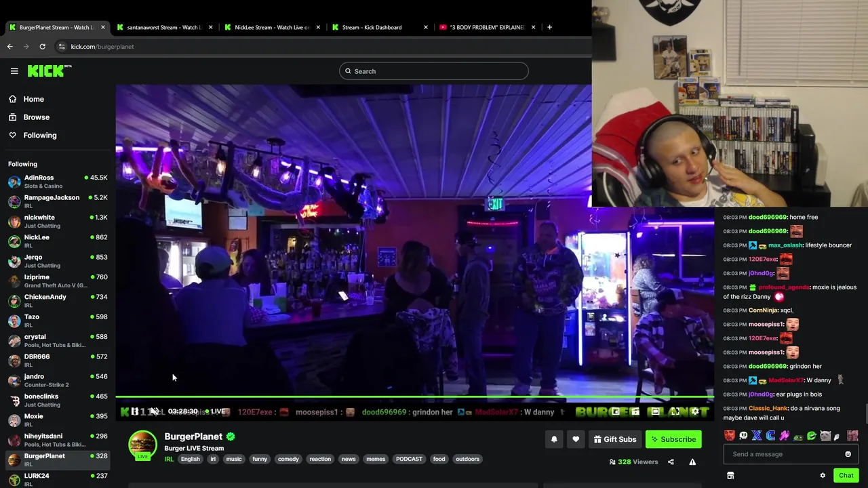Open jandro channel

click(x=58, y=380)
